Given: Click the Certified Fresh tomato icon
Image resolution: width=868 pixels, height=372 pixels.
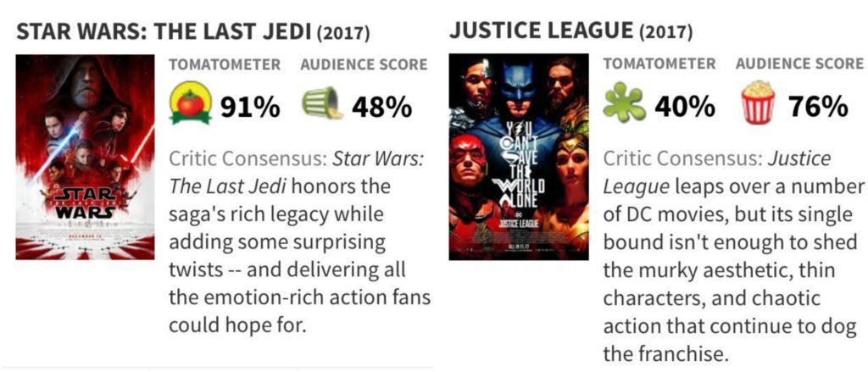Looking at the screenshot, I should coord(190,103).
